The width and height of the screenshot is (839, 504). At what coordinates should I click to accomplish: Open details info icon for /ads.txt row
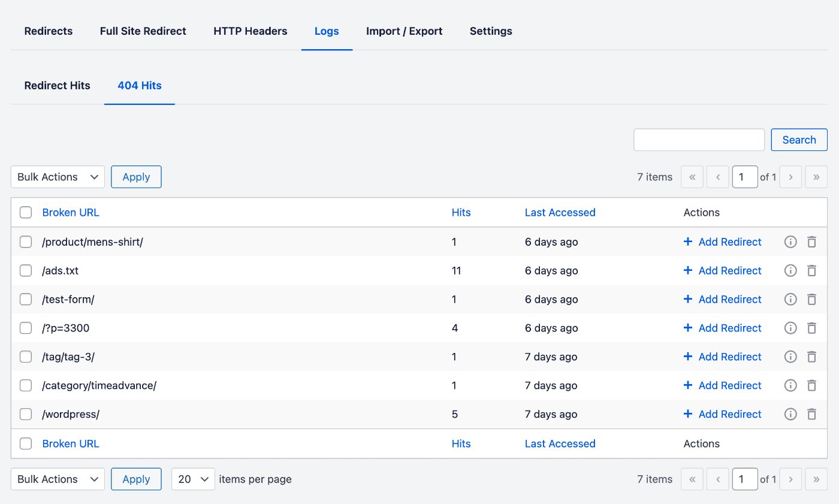790,270
